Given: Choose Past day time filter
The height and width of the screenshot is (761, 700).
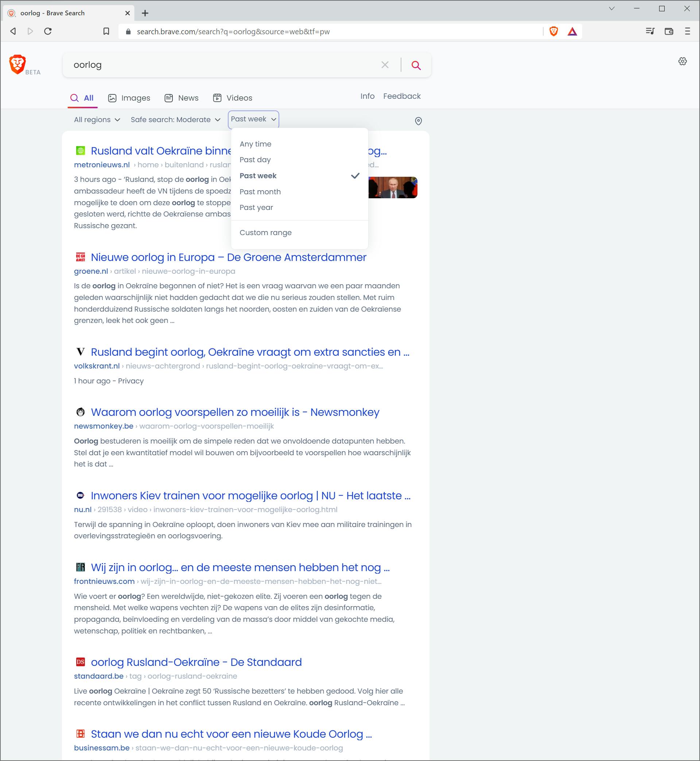Looking at the screenshot, I should coord(255,160).
